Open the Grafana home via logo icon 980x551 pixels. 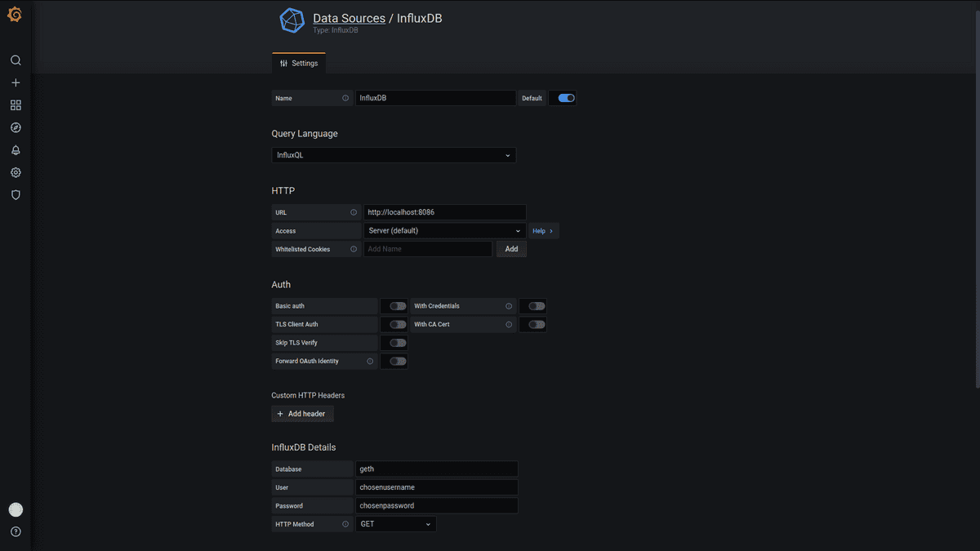(x=14, y=14)
